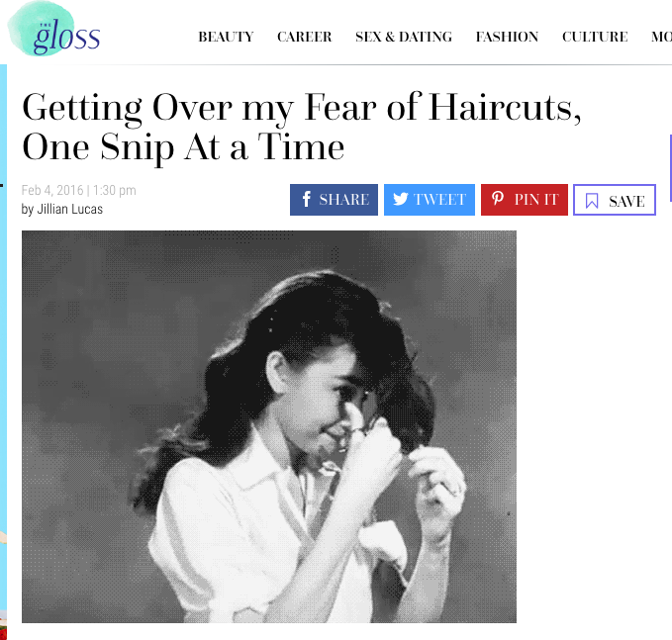
Task: Pin article using PIN IT button
Action: point(525,200)
